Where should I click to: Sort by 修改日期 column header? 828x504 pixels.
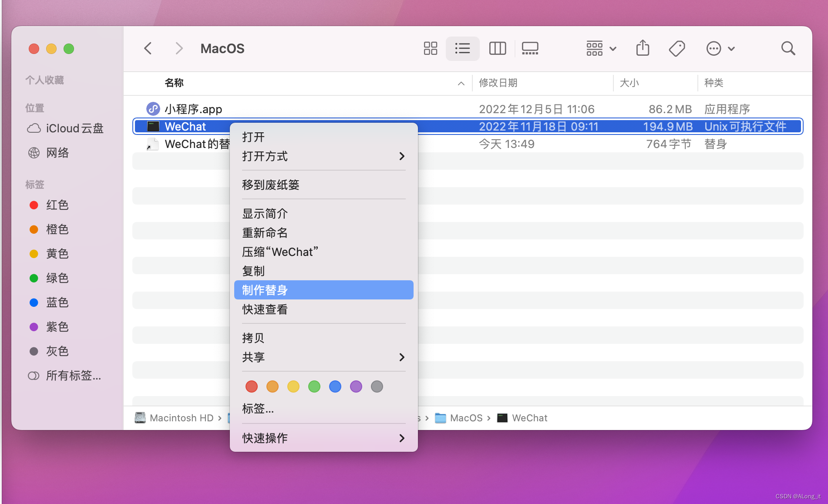pyautogui.click(x=498, y=83)
